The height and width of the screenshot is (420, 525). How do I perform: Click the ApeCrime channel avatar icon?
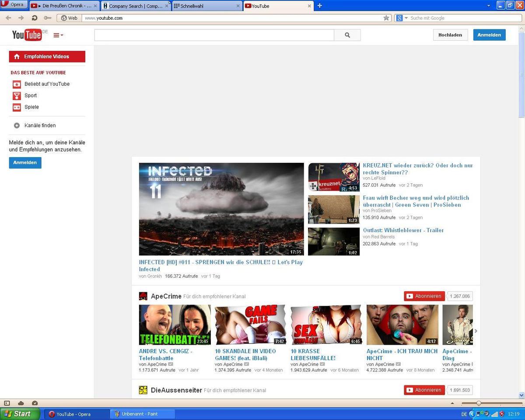(143, 296)
